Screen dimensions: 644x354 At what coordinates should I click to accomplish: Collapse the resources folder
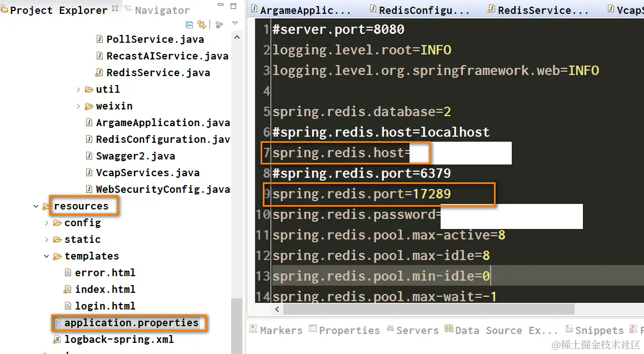coord(36,206)
